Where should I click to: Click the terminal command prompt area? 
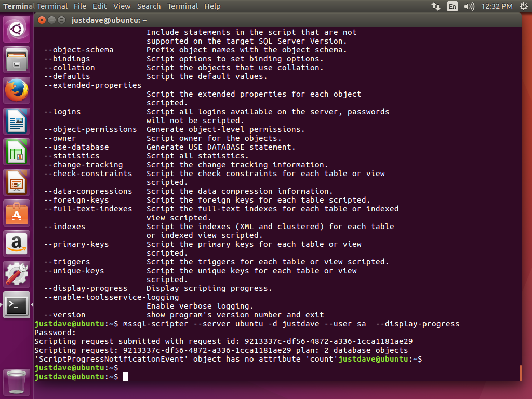(260, 376)
